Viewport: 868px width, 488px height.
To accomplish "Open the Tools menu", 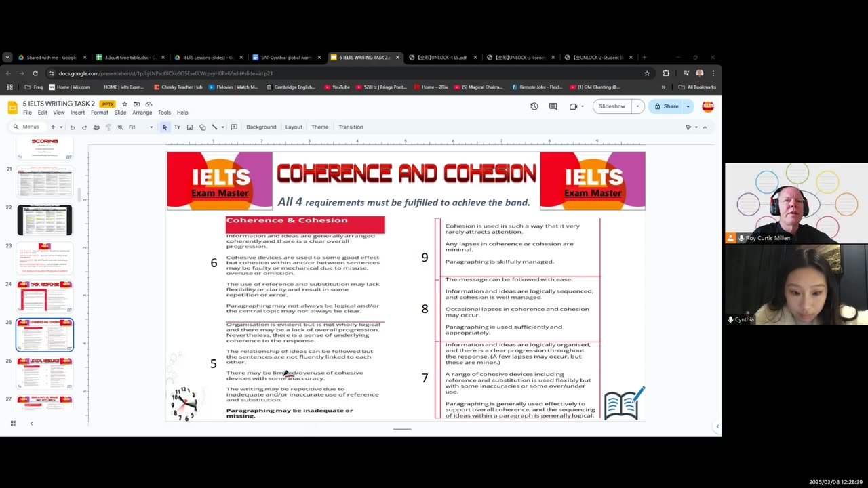I will 164,113.
